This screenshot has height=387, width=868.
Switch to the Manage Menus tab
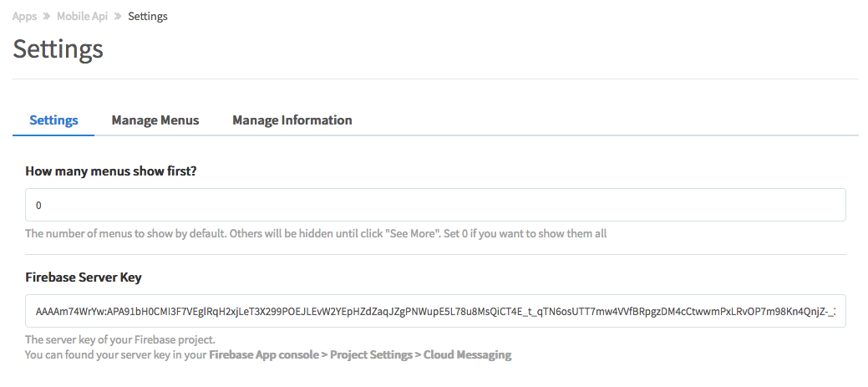click(155, 120)
